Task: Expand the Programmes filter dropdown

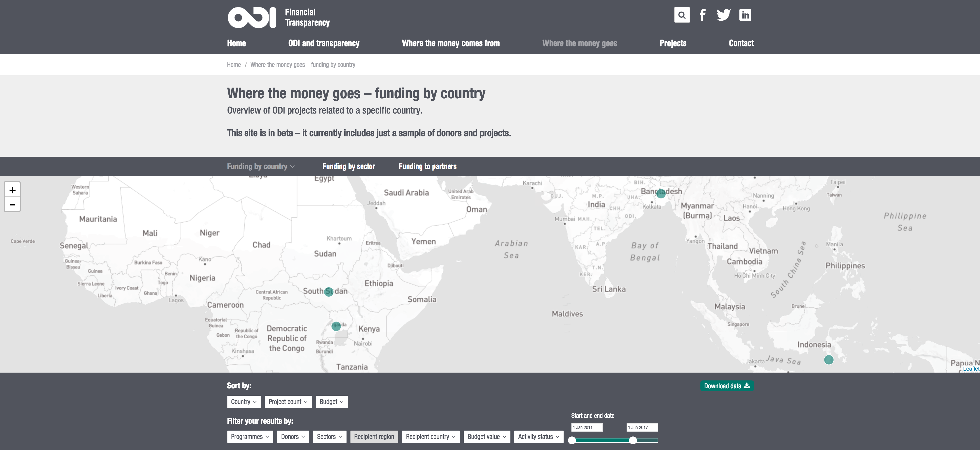Action: pos(250,437)
